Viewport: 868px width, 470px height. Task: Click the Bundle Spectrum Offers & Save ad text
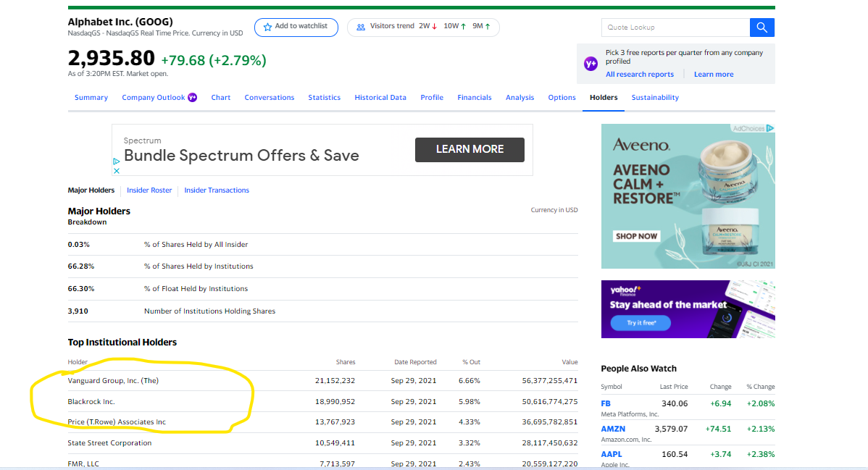[x=241, y=156]
